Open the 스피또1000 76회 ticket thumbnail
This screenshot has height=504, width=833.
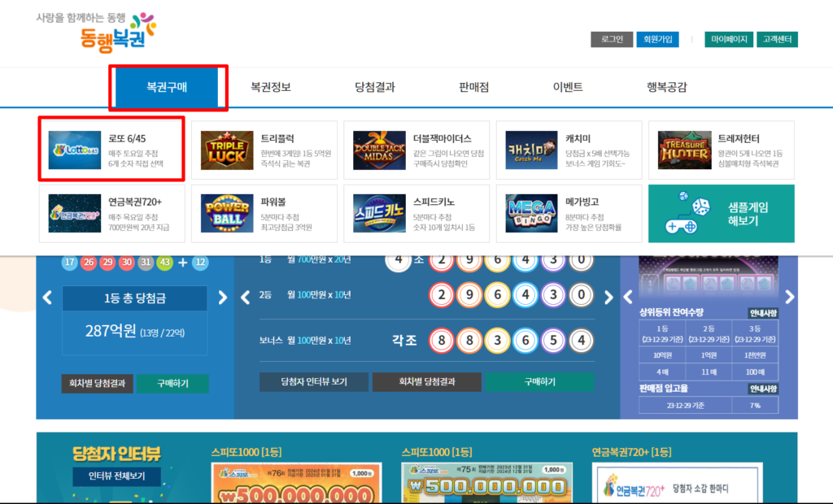point(296,483)
